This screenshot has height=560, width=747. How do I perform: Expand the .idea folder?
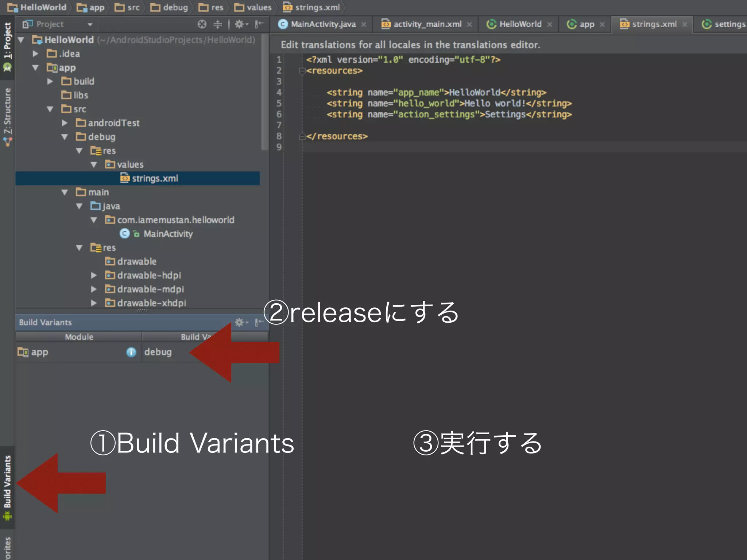tap(35, 54)
